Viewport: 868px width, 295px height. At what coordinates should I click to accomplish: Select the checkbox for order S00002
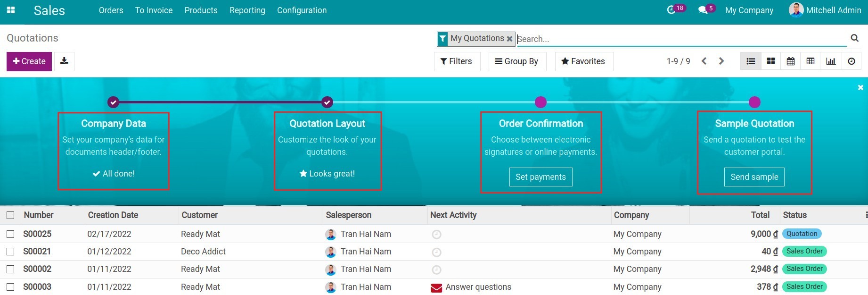tap(10, 269)
